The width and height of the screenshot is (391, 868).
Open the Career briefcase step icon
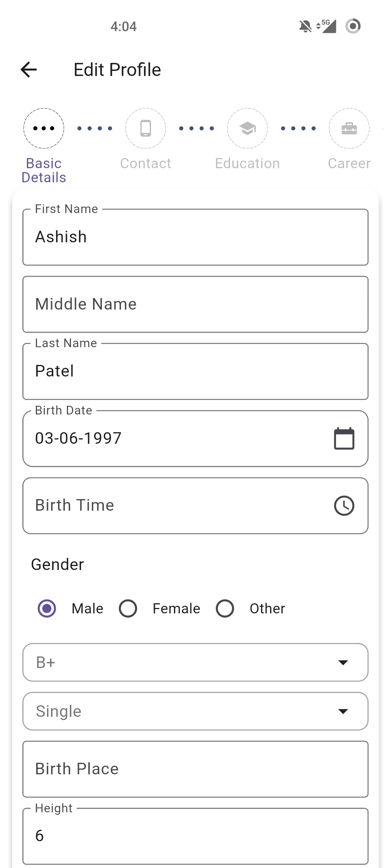349,128
